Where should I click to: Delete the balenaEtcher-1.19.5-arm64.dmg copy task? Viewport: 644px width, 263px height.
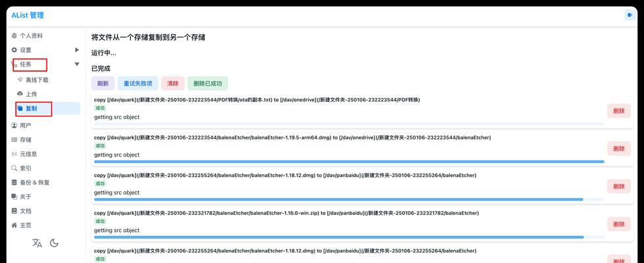click(619, 149)
